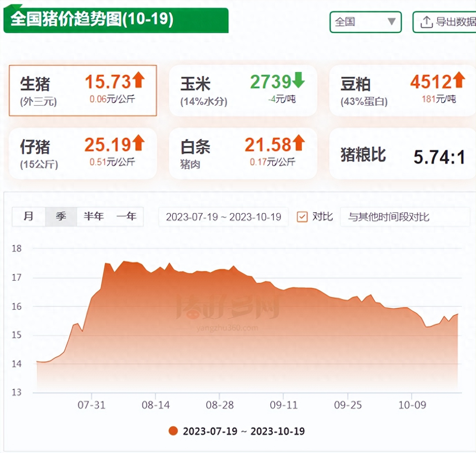Click the 09-25 x-axis label
476x453 pixels.
[x=348, y=405]
